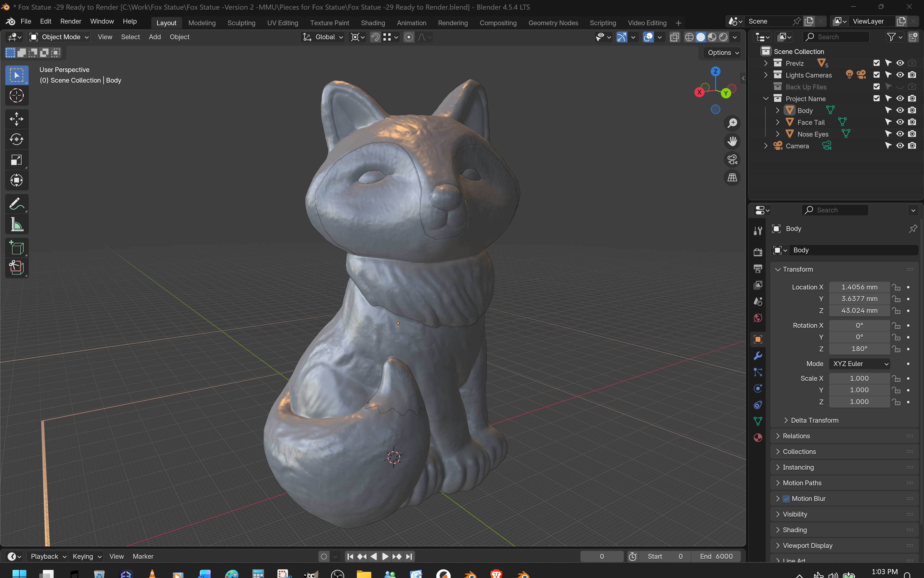The height and width of the screenshot is (578, 924).
Task: Open the Add menu in viewport header
Action: point(155,37)
